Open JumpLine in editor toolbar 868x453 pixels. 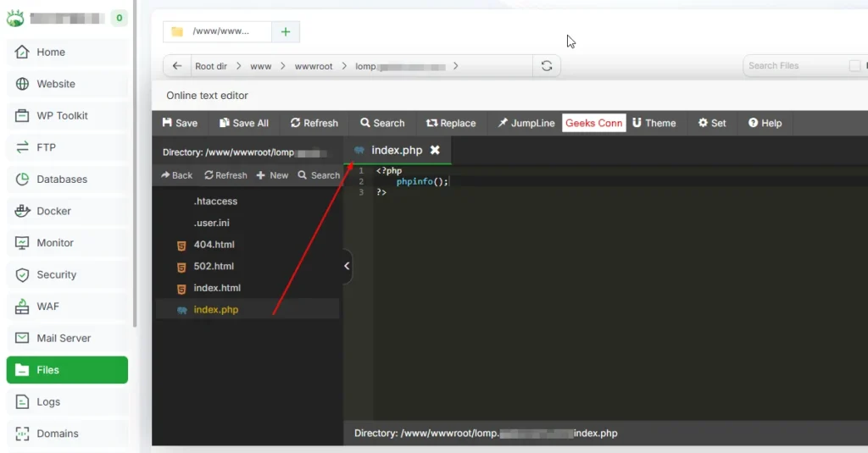tap(526, 124)
